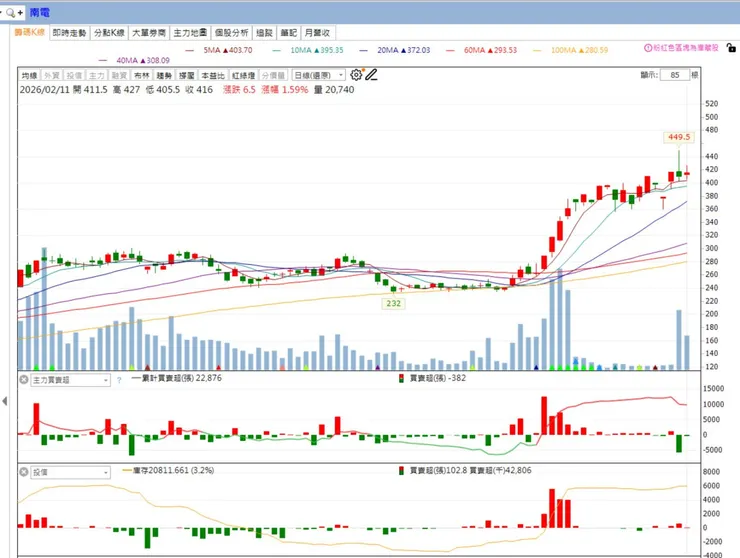Viewport: 740px width, 558px height.
Task: Switch to the 個股分析 tab
Action: [231, 33]
